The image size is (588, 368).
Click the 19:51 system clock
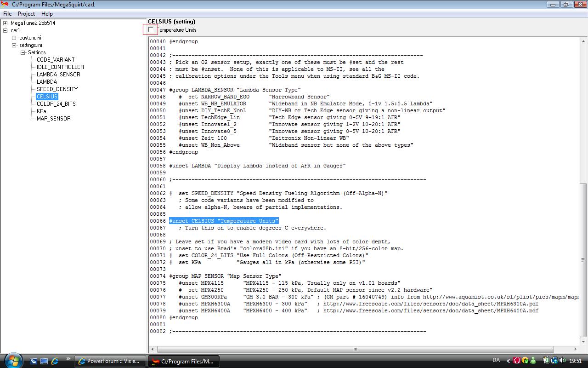pos(575,361)
